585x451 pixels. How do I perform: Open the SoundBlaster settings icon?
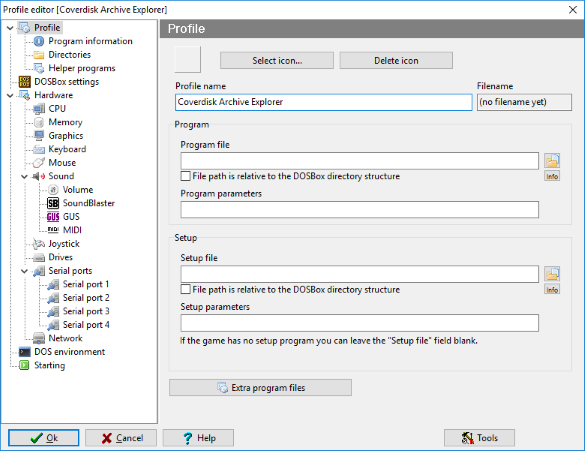(x=53, y=203)
